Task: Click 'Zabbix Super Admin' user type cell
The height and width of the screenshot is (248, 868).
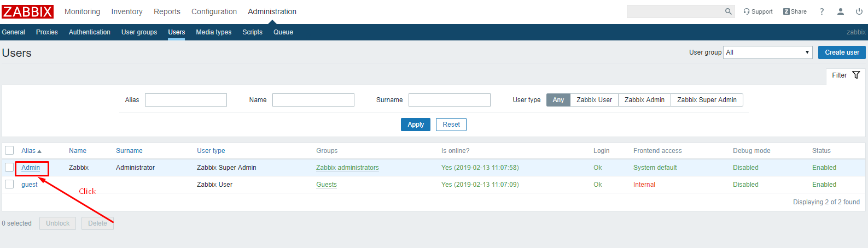Action: 226,168
